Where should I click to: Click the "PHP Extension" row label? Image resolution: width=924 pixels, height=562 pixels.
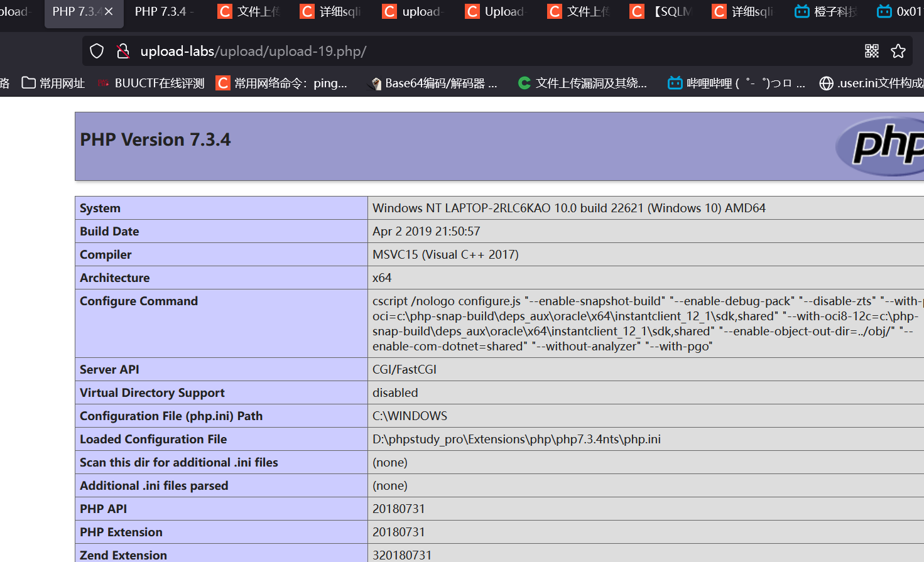[121, 532]
